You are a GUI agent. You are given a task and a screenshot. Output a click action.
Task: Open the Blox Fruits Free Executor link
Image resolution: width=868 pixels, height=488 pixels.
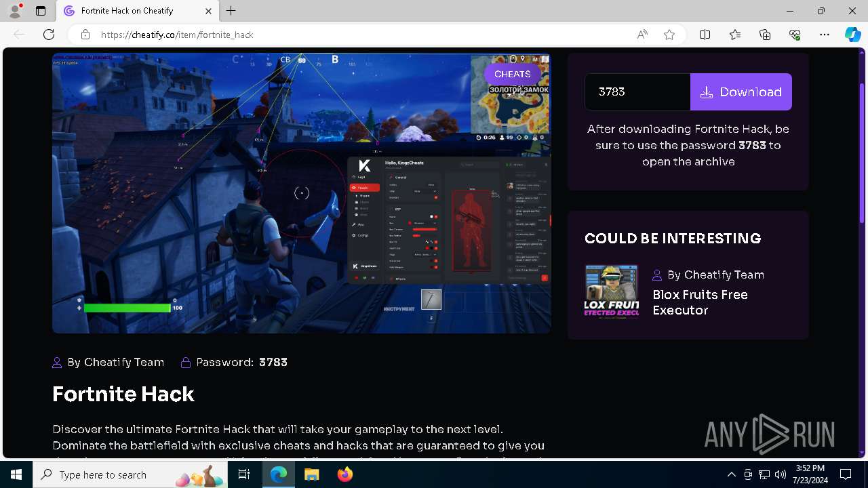(x=700, y=302)
